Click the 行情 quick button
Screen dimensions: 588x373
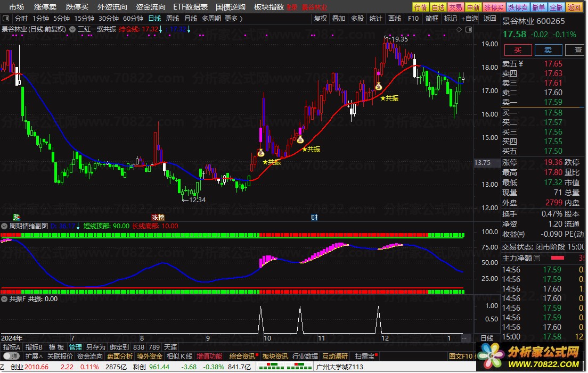420,7
